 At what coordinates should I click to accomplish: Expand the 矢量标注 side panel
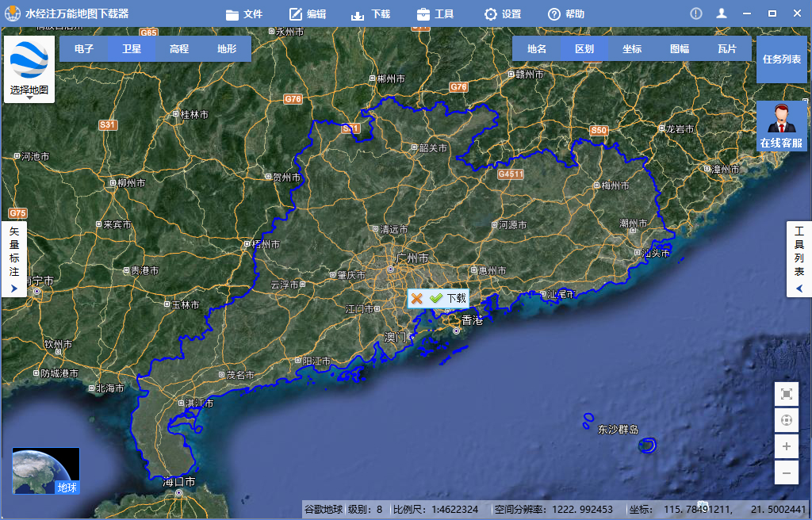13,260
